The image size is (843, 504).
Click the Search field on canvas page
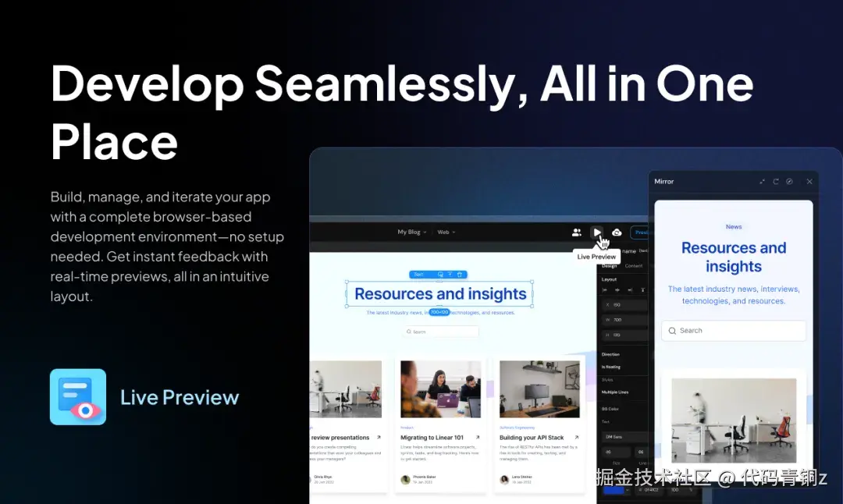point(441,332)
